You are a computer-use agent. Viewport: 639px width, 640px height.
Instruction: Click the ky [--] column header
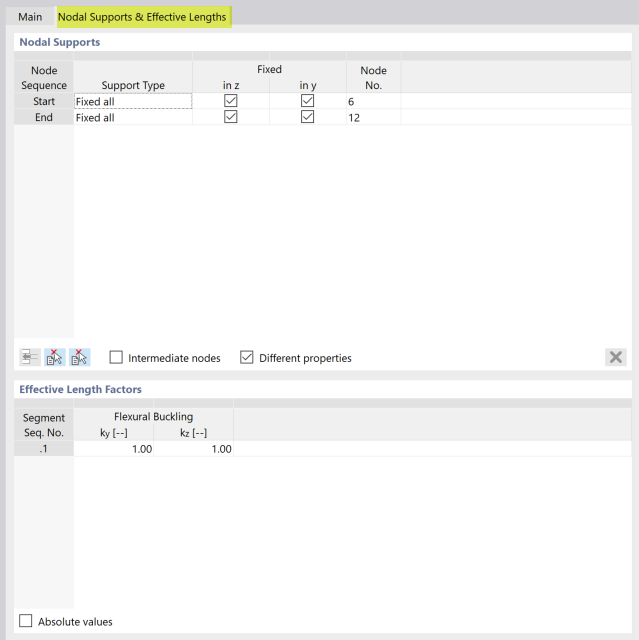[113, 433]
